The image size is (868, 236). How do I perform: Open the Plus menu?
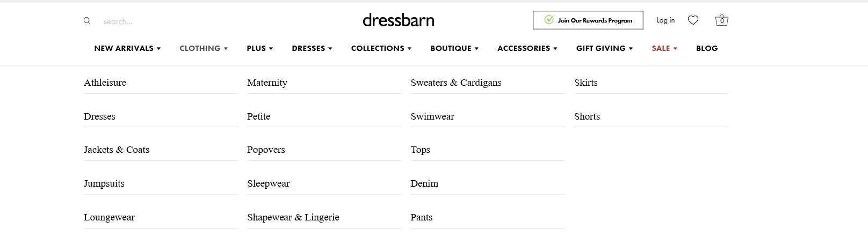coord(260,48)
